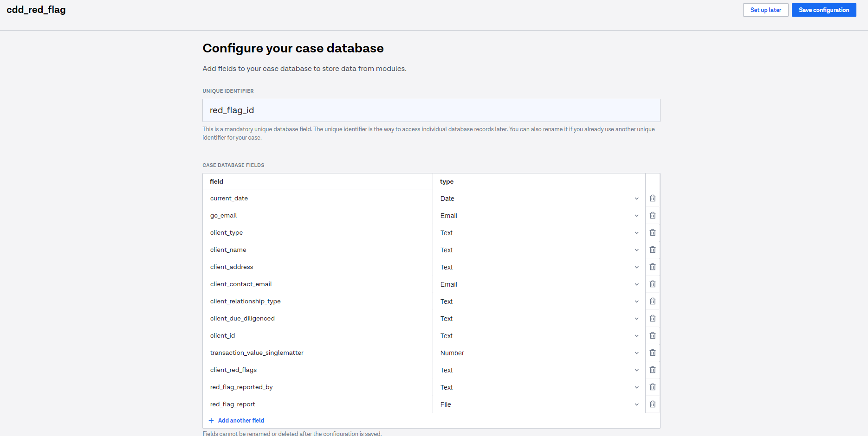Edit the client_name field name
Screen dimensions: 868x436
[x=318, y=250]
